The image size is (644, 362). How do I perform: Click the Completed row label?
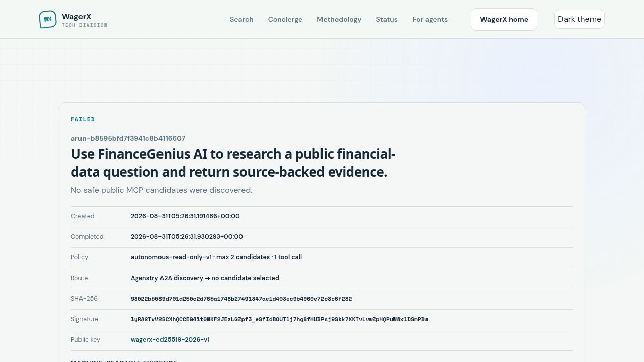[87, 237]
